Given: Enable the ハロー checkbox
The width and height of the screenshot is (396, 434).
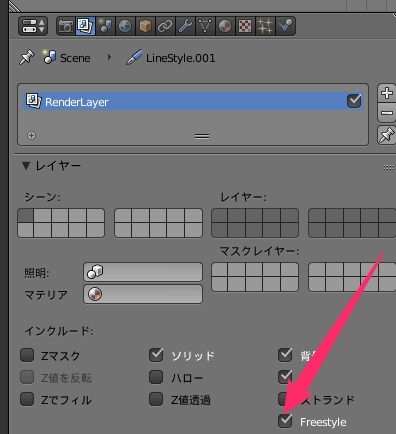Looking at the screenshot, I should [x=156, y=377].
